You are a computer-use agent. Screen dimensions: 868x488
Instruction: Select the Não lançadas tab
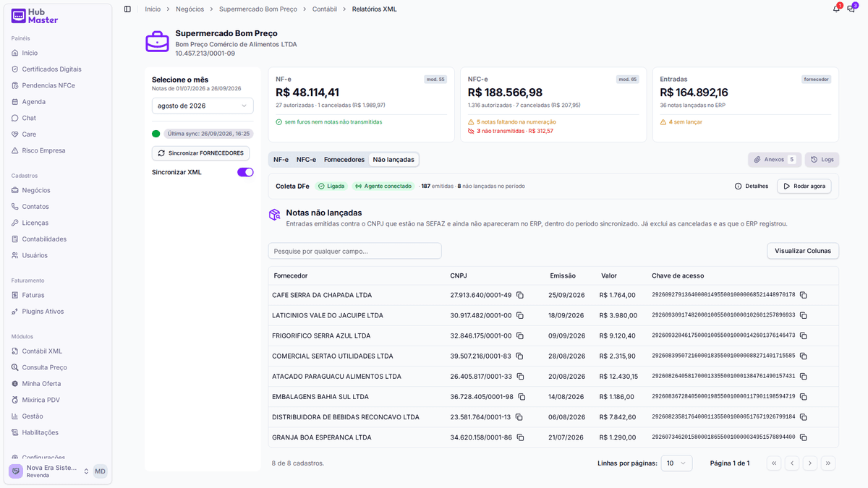coord(393,160)
